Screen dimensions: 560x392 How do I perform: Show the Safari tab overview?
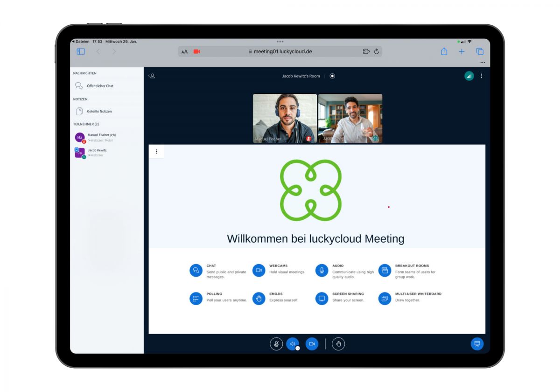[480, 51]
